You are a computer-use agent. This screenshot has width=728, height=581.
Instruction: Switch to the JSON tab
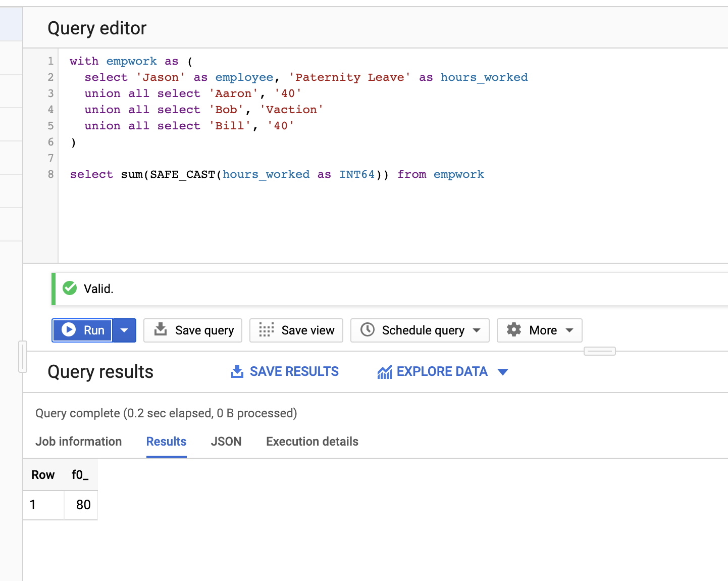click(x=226, y=441)
